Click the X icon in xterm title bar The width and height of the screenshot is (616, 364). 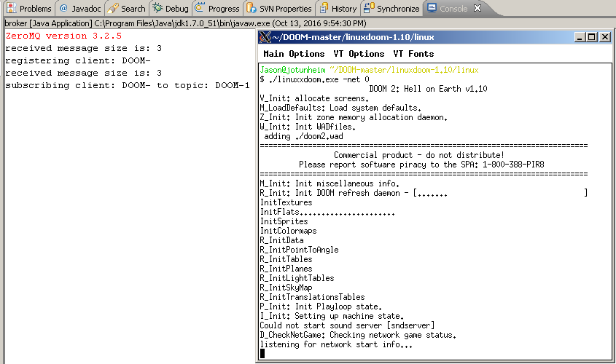[265, 37]
